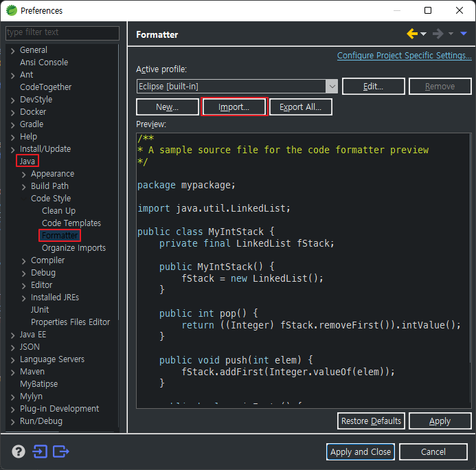Expand the DevStyle tree node
This screenshot has width=476, height=470.
tap(13, 100)
